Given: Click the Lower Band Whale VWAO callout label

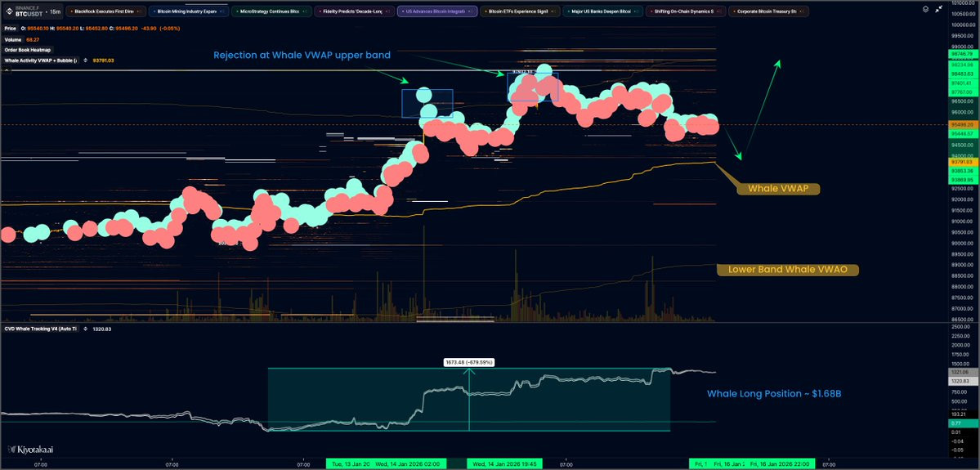Looking at the screenshot, I should pos(787,270).
